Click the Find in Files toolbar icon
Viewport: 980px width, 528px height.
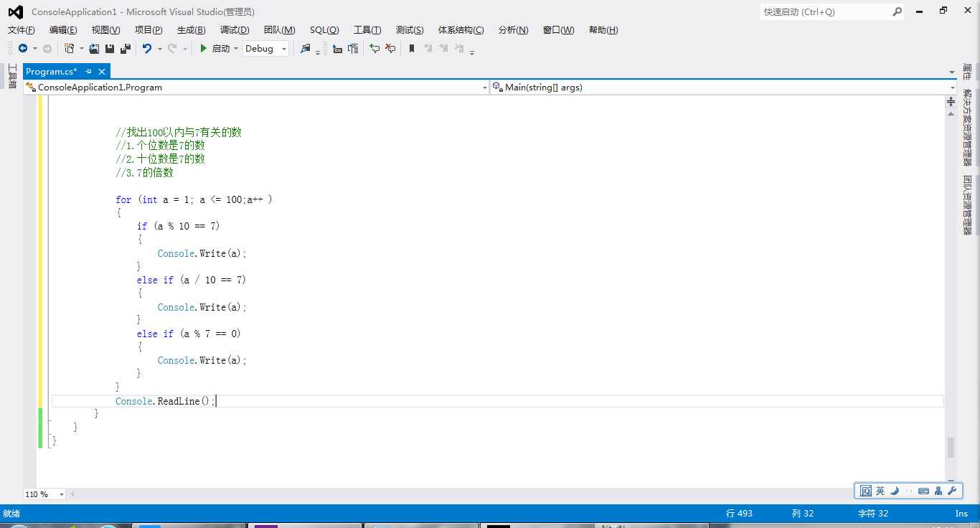pos(305,49)
